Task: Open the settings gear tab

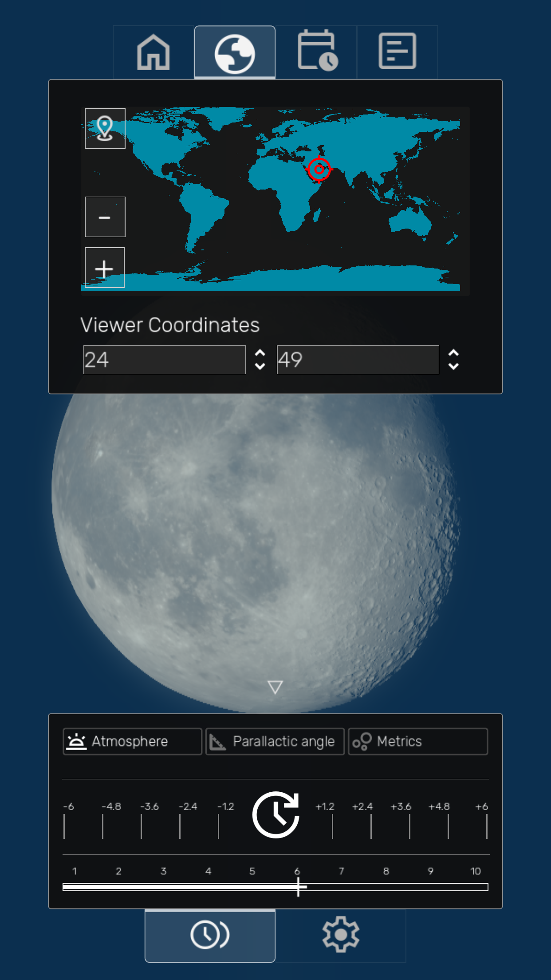Action: (x=341, y=935)
